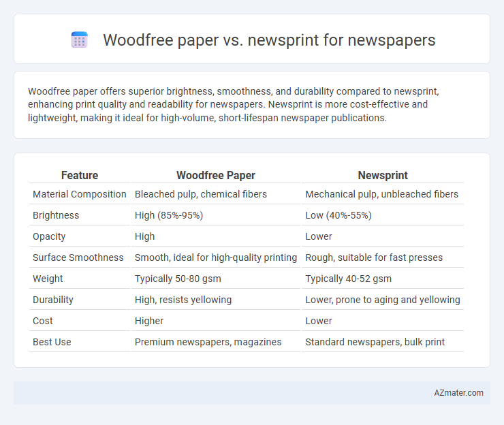
Task: Click the 'Newsprint' column header
Action: coord(383,175)
